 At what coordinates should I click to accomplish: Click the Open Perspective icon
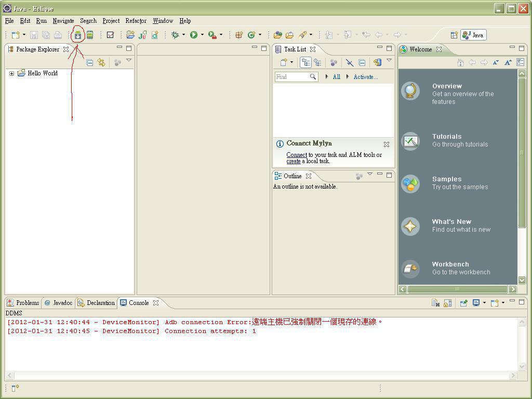[454, 35]
